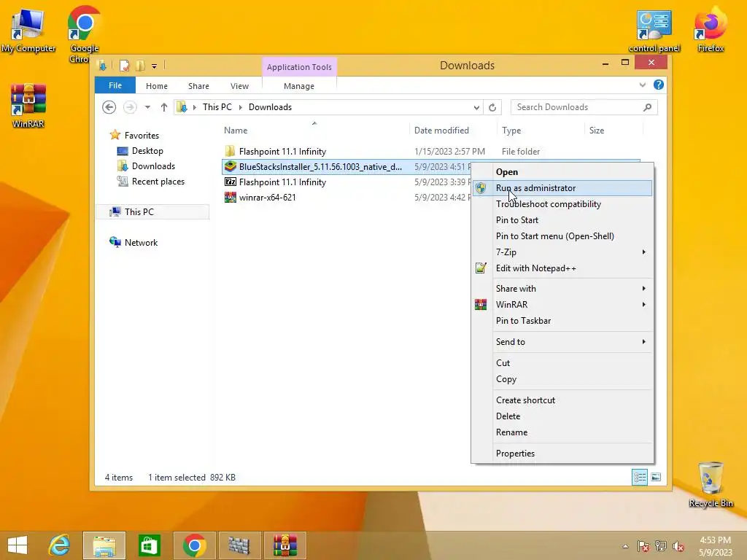Launch Google Chrome desktop shortcut

(84, 34)
